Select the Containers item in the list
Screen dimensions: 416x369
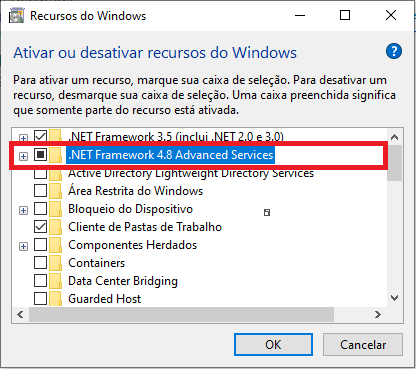tap(97, 263)
